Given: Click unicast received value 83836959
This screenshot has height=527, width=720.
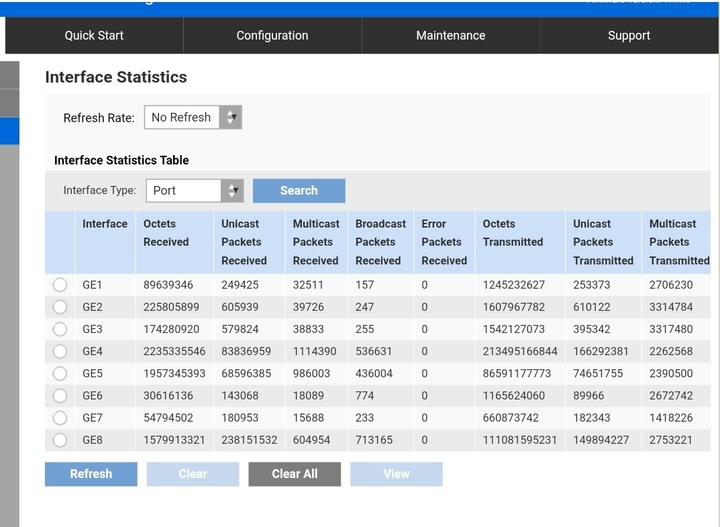Looking at the screenshot, I should [x=246, y=351].
